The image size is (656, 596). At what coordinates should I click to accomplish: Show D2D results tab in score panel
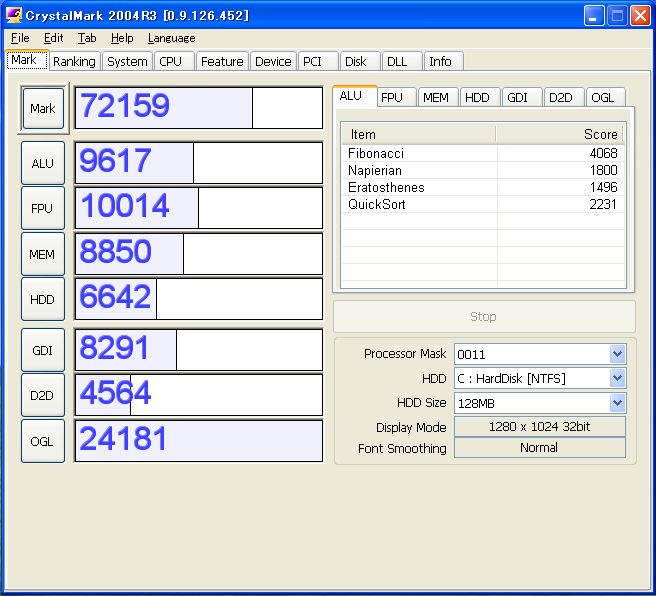[x=564, y=97]
